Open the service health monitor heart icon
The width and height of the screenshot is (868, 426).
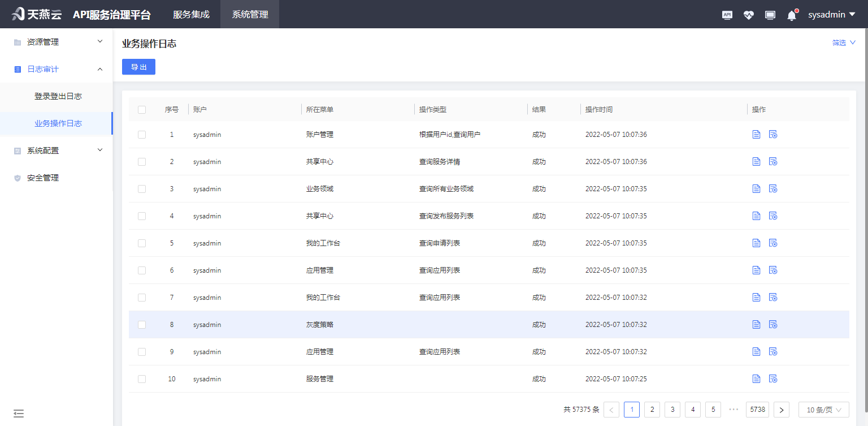point(748,14)
